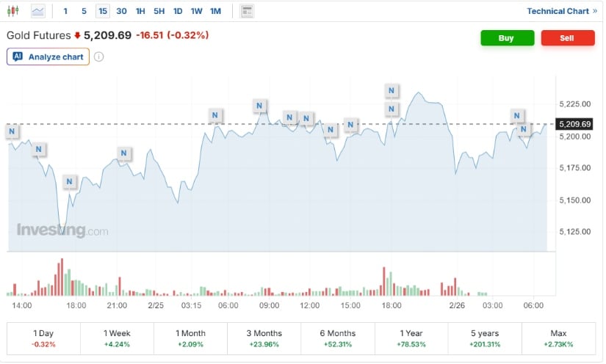Viewport: 606px width, 364px height.
Task: Click the news marker above 18:00 low
Action: tap(70, 181)
